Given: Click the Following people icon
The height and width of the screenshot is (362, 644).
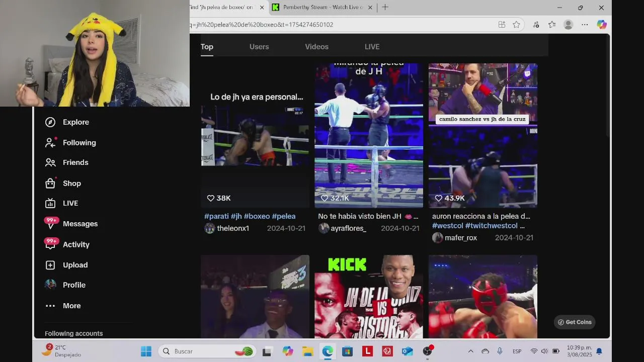Looking at the screenshot, I should [50, 143].
